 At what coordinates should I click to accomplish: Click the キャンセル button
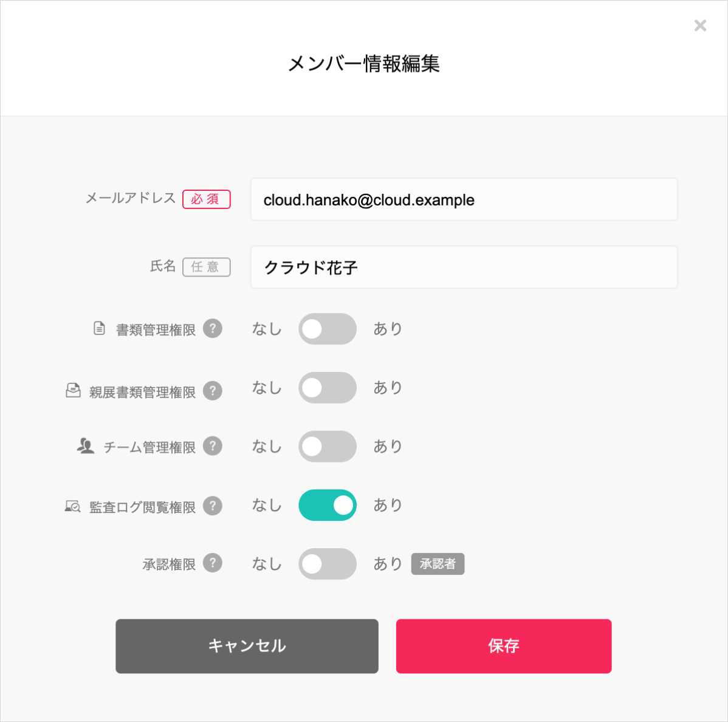coord(247,646)
